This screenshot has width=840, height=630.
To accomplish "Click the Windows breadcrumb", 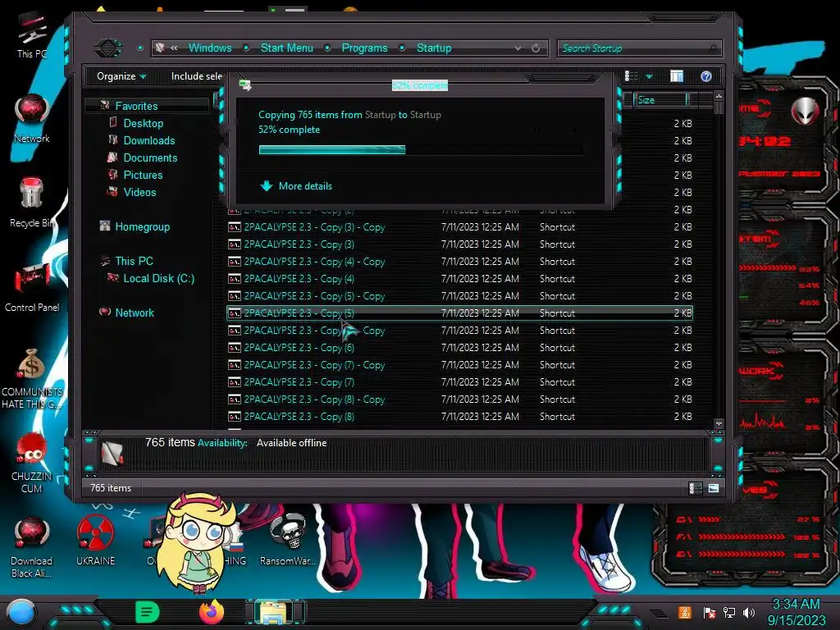I will pos(210,48).
